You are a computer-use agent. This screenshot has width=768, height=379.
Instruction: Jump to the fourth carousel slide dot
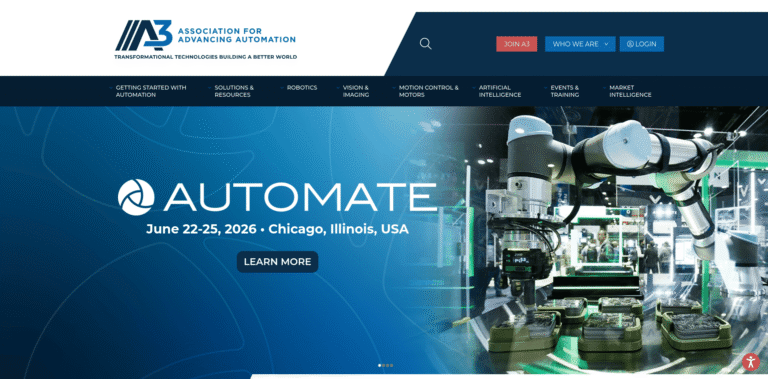391,365
